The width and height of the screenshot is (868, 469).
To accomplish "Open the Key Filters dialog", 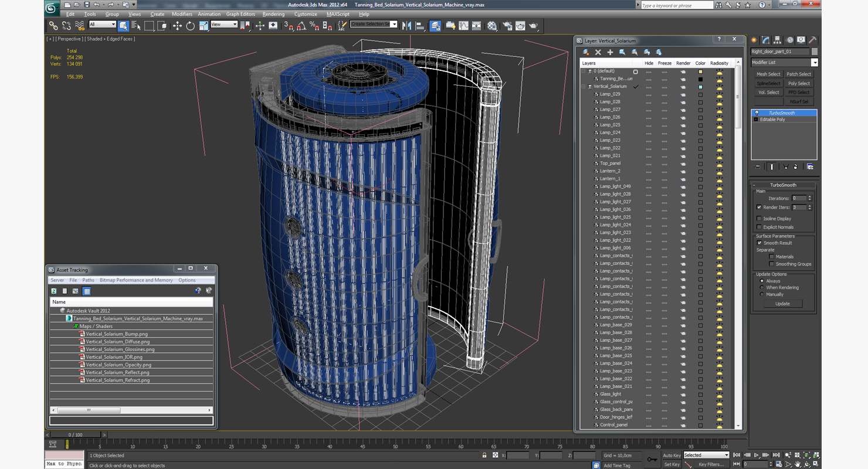I will point(711,464).
